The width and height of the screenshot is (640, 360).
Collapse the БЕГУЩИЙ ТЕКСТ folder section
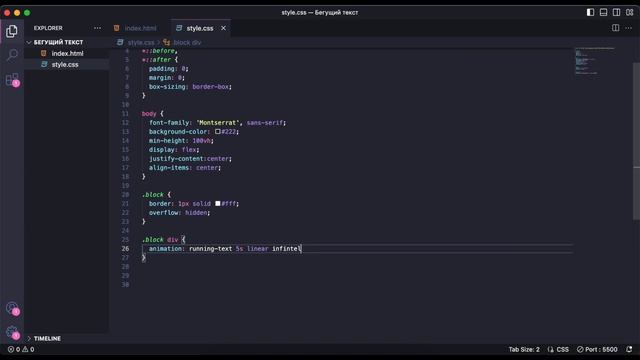(x=58, y=42)
